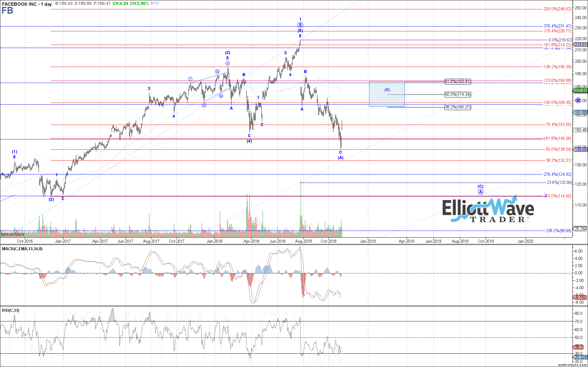Select the 100.0%(168.35) Fibonacci label
The width and height of the screenshot is (588, 367).
point(557,103)
